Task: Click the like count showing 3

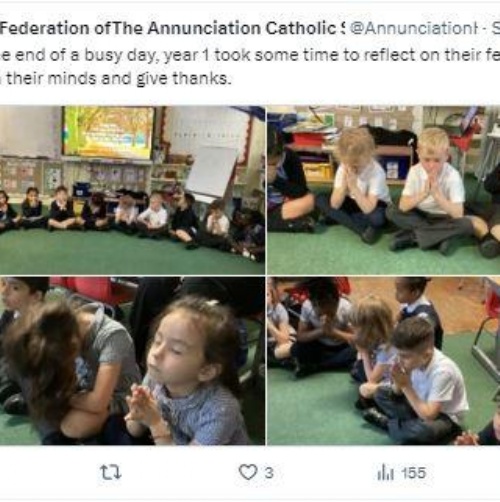Action: pos(269,473)
